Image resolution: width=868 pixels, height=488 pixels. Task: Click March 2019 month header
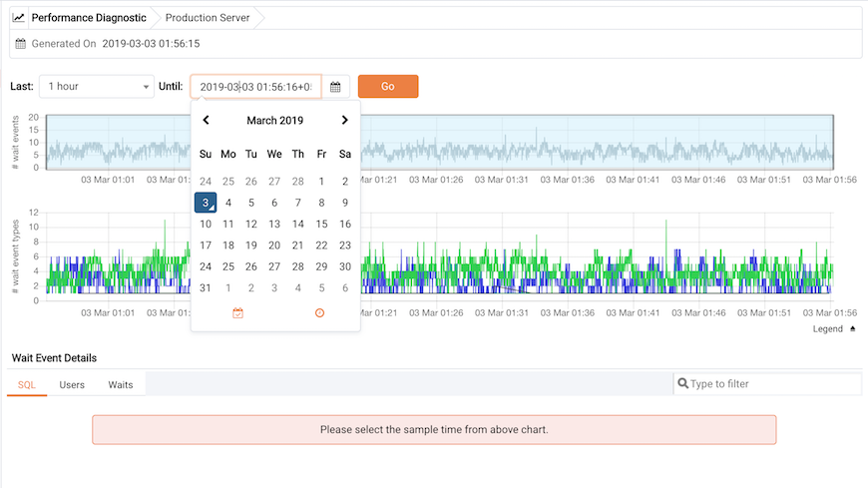point(275,120)
